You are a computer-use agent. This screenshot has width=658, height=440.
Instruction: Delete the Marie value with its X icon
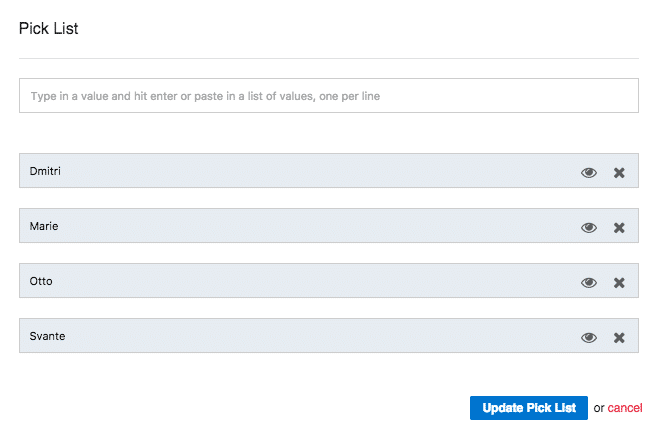pyautogui.click(x=619, y=227)
